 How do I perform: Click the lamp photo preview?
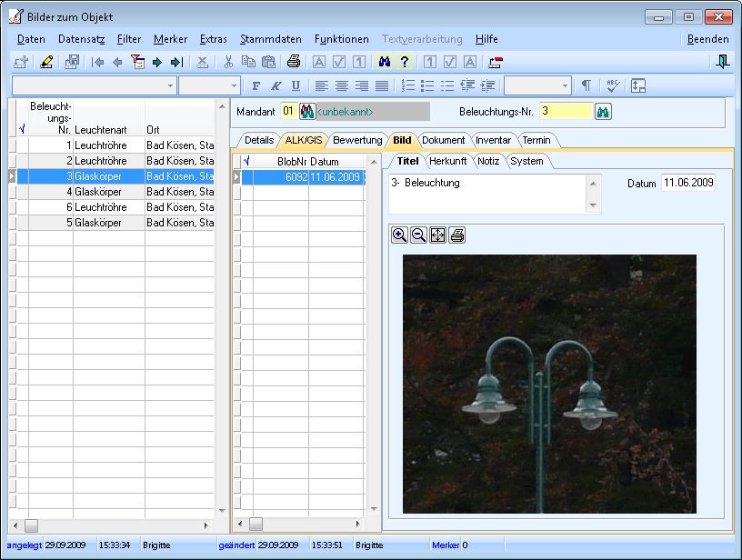pos(549,384)
